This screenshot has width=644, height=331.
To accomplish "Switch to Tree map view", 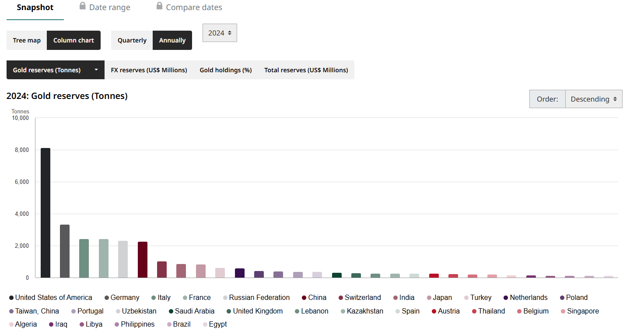I will (x=27, y=40).
